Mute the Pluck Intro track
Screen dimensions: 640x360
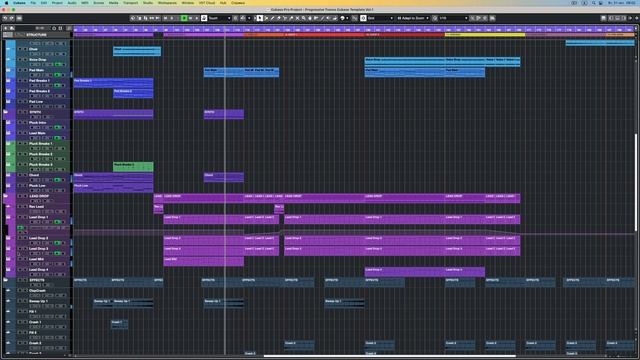coord(19,122)
